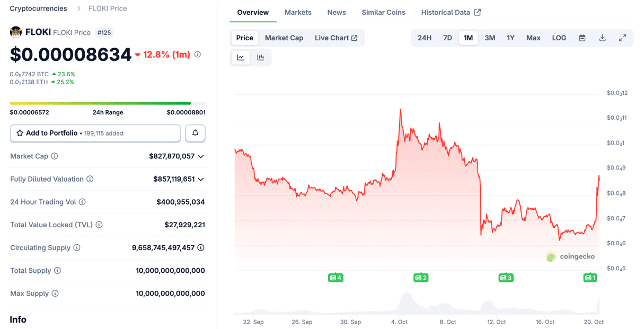Download chart data using download icon

(602, 38)
